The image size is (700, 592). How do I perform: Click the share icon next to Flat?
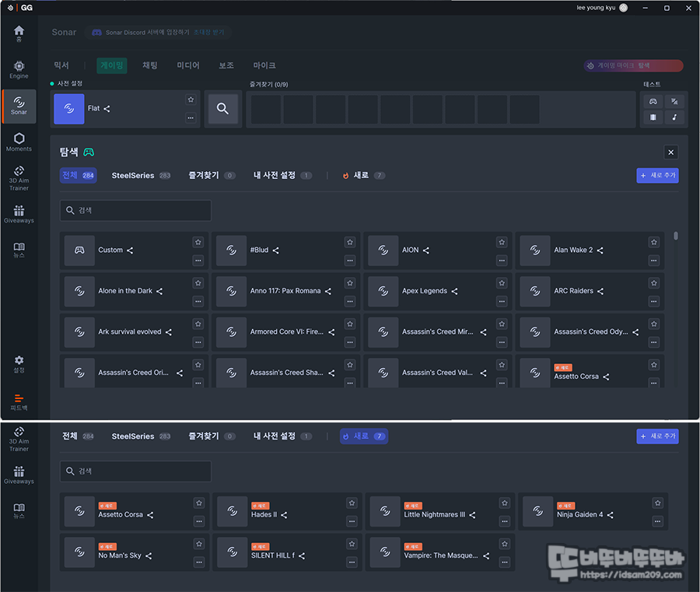click(107, 108)
